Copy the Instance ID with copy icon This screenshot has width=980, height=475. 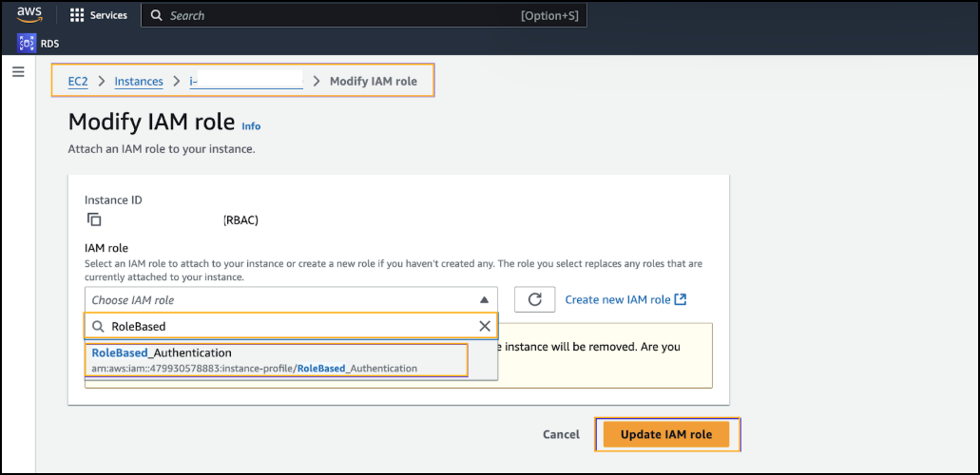coord(94,219)
